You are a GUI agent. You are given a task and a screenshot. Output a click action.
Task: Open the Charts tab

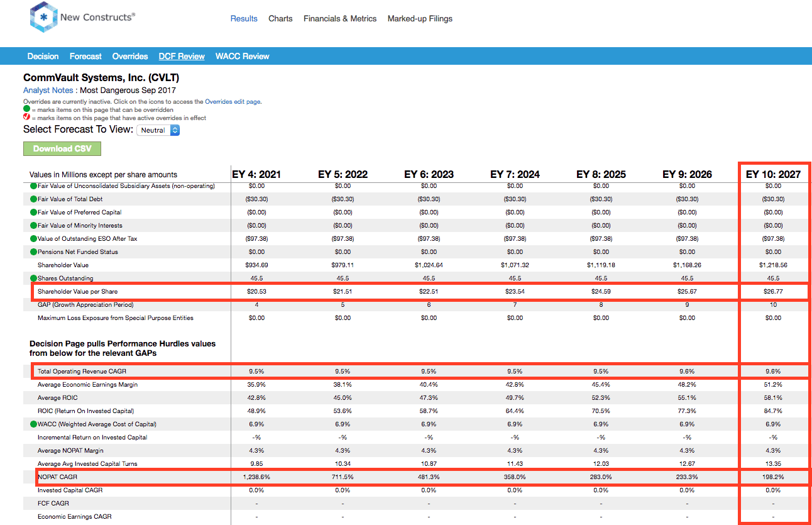(x=280, y=18)
